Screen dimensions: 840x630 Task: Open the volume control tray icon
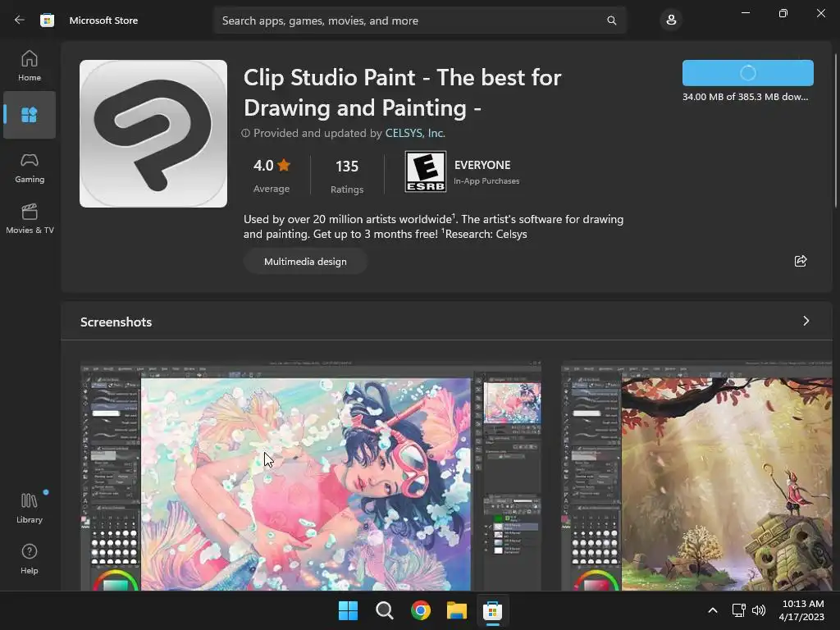click(758, 610)
